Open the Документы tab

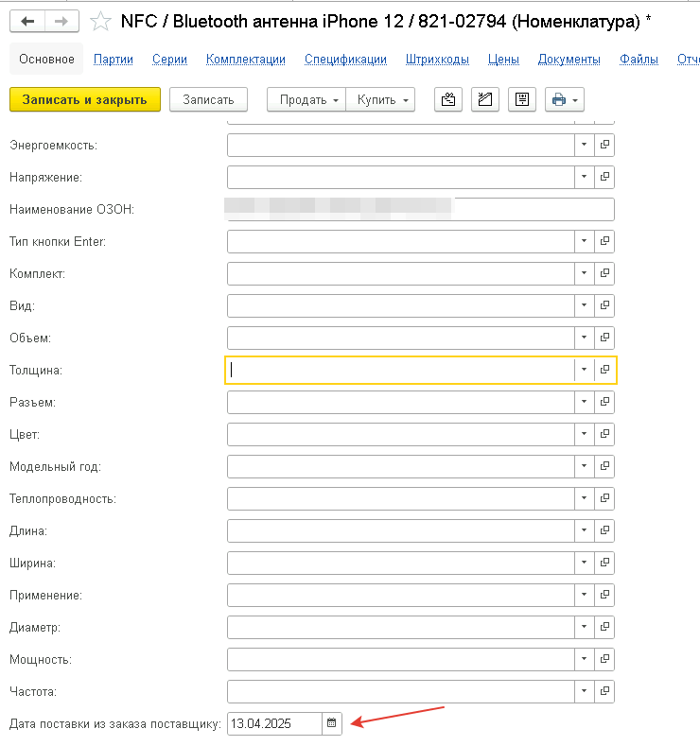point(569,60)
